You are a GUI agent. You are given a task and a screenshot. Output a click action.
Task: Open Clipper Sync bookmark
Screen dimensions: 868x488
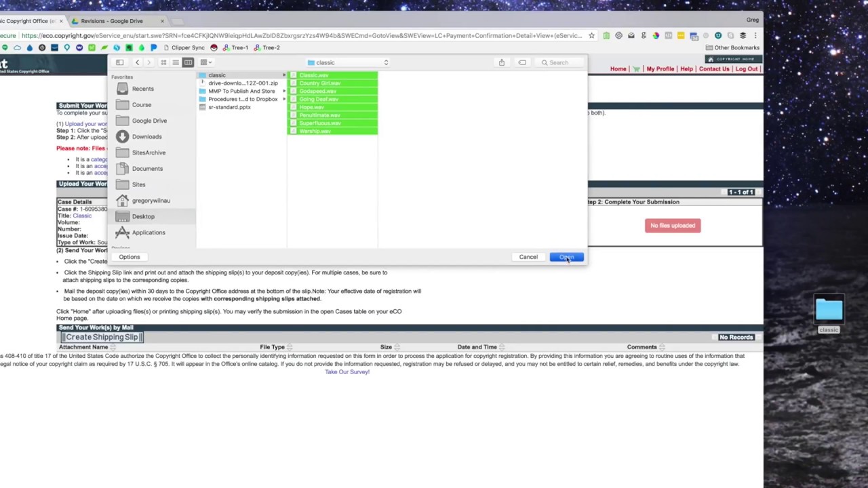[183, 47]
